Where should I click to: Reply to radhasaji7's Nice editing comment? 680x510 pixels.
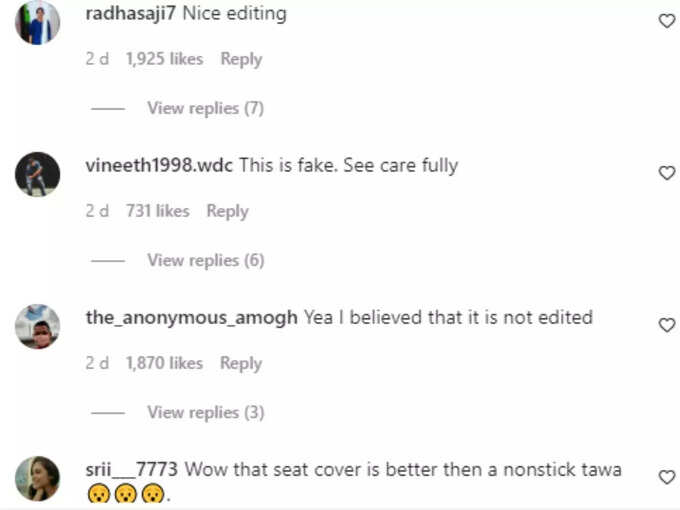click(x=241, y=59)
